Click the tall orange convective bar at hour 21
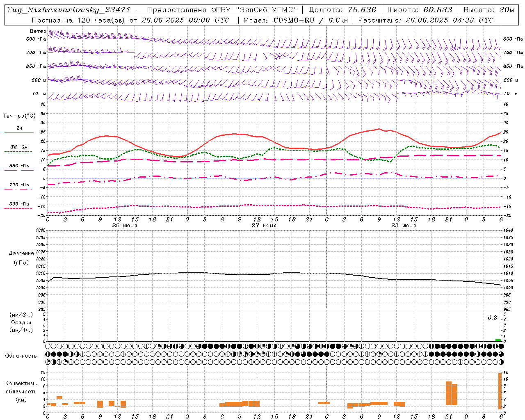This screenshot has width=525, height=420. pos(449,393)
